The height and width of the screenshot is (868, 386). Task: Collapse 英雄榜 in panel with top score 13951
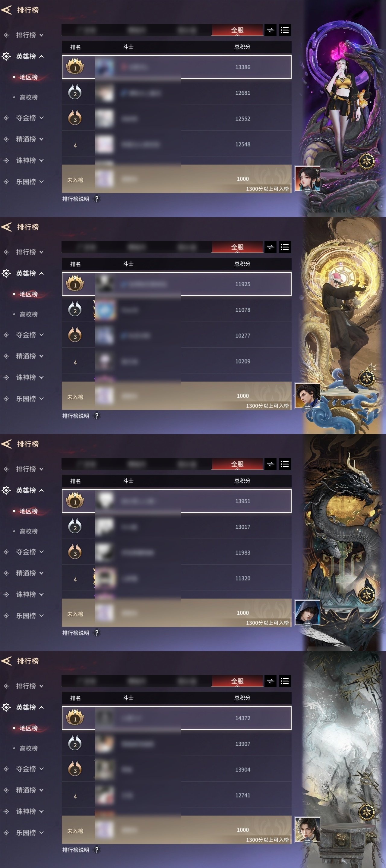click(x=26, y=490)
